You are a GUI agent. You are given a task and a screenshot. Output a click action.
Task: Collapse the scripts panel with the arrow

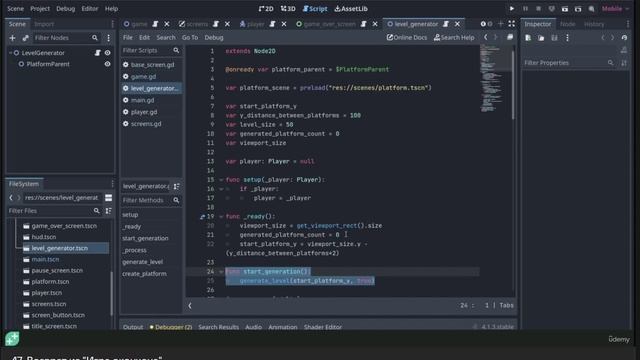[x=190, y=306]
